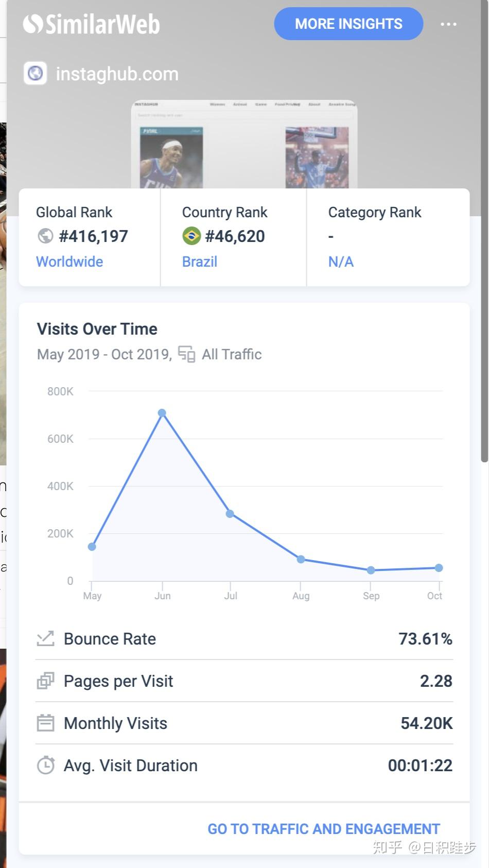Click the Global Rank label
The image size is (489, 868).
pos(74,212)
